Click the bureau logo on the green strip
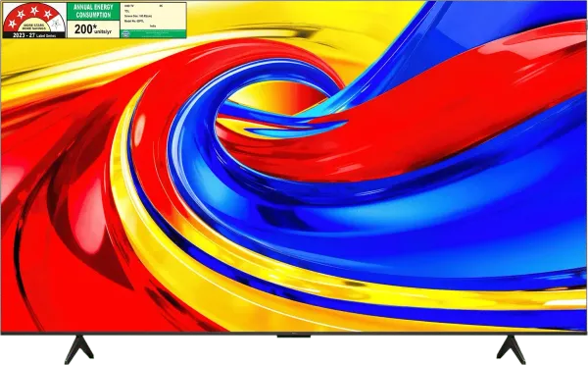The height and width of the screenshot is (365, 588). pos(126,33)
